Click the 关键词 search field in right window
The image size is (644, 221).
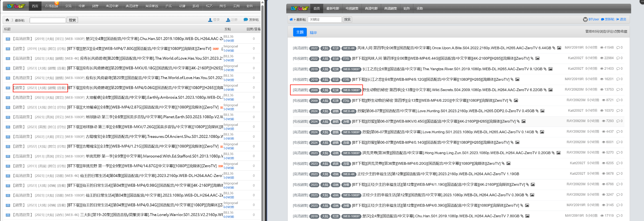click(325, 19)
